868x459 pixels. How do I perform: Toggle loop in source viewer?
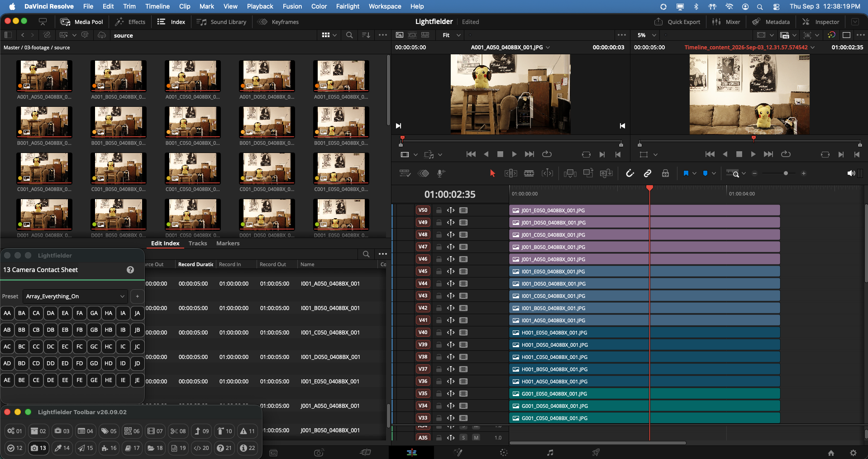(x=547, y=154)
